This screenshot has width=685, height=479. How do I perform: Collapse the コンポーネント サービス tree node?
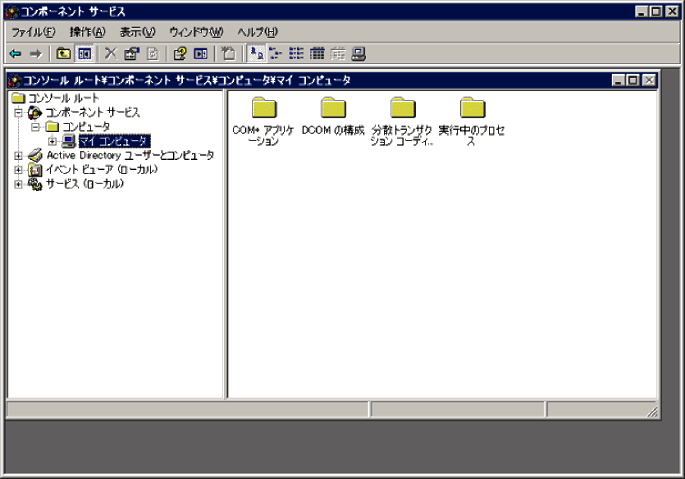(18, 113)
